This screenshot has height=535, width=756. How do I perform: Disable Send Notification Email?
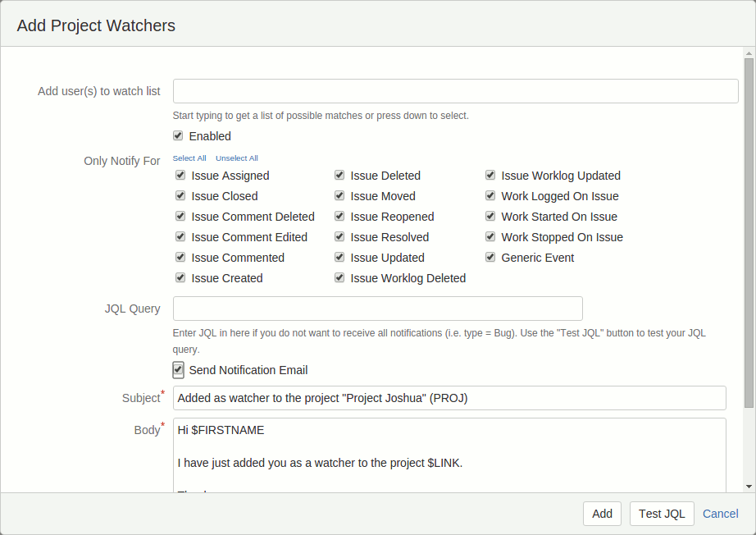click(178, 369)
